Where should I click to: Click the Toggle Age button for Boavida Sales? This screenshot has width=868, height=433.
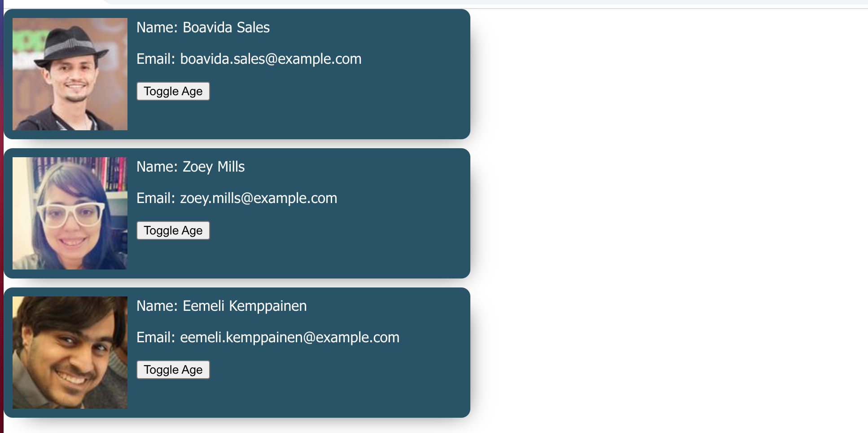173,91
